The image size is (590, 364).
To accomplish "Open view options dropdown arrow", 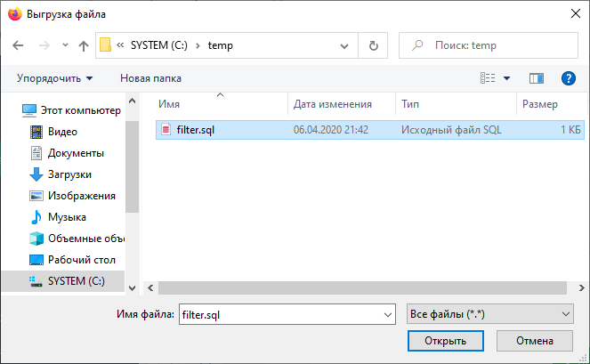I will 507,78.
